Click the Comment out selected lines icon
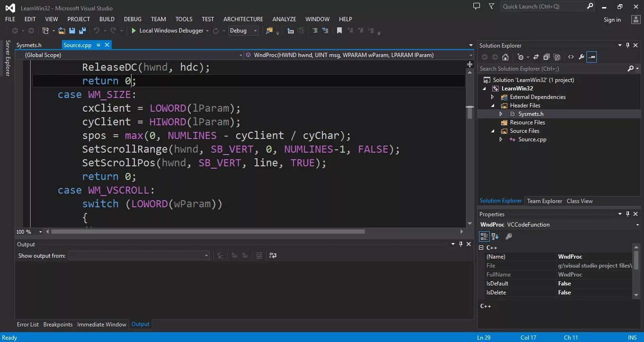 coord(314,31)
